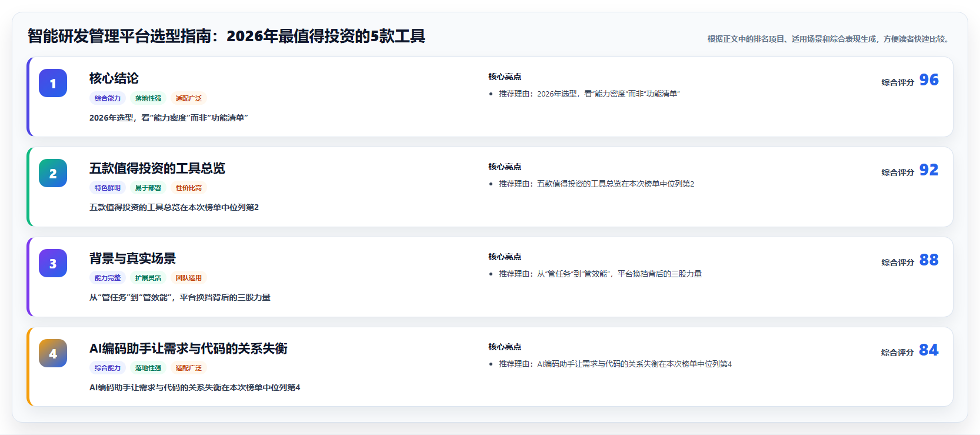Open the 五款值得投资的工具总览 title
This screenshot has width=980, height=435.
(157, 168)
